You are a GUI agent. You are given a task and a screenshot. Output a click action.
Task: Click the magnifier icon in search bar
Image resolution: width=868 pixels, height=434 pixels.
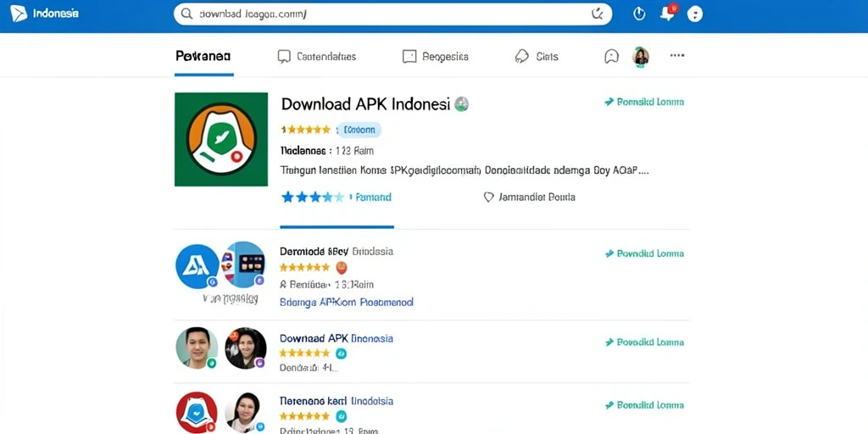pos(187,14)
